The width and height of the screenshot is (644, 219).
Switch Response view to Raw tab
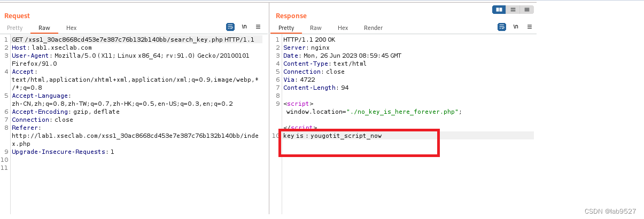pyautogui.click(x=316, y=28)
